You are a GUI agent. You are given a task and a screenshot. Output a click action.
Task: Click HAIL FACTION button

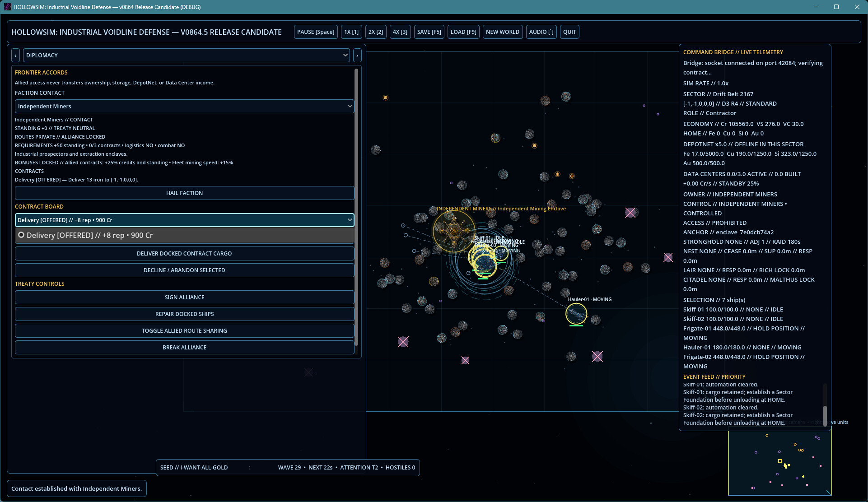(184, 193)
